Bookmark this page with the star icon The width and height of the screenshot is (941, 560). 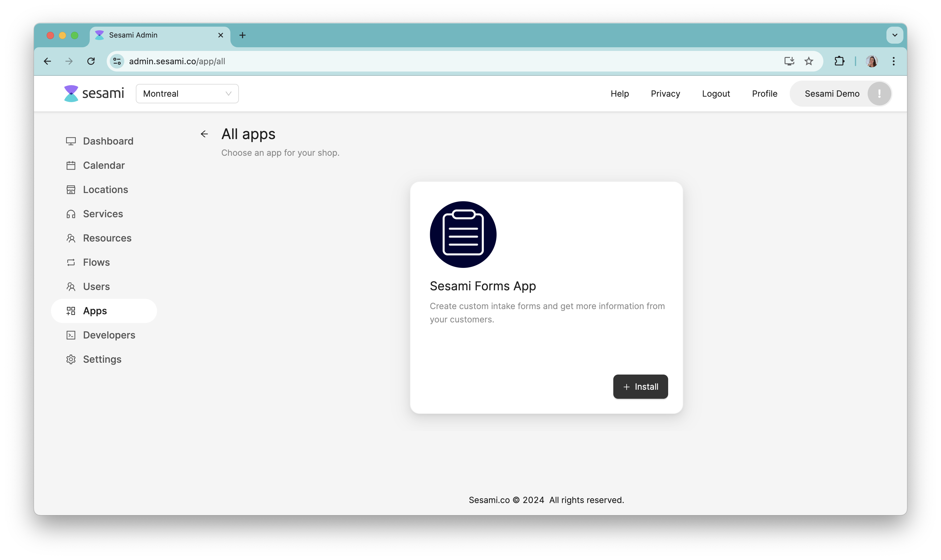[809, 61]
